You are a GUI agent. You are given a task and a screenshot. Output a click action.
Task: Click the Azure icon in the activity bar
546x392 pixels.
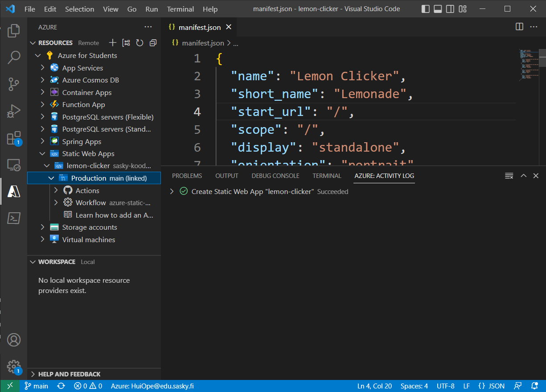14,191
